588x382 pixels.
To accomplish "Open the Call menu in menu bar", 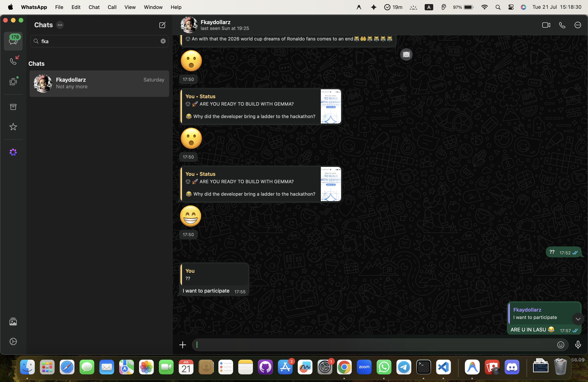I will (x=112, y=7).
